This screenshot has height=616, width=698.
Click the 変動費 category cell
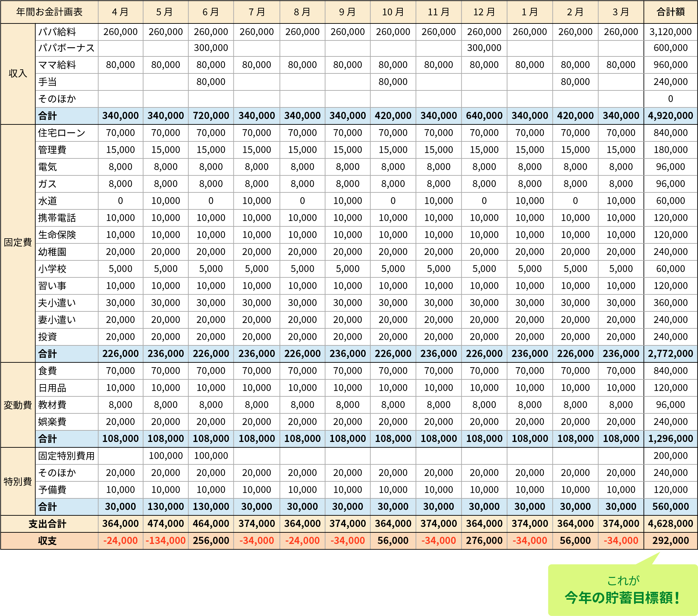pos(18,405)
